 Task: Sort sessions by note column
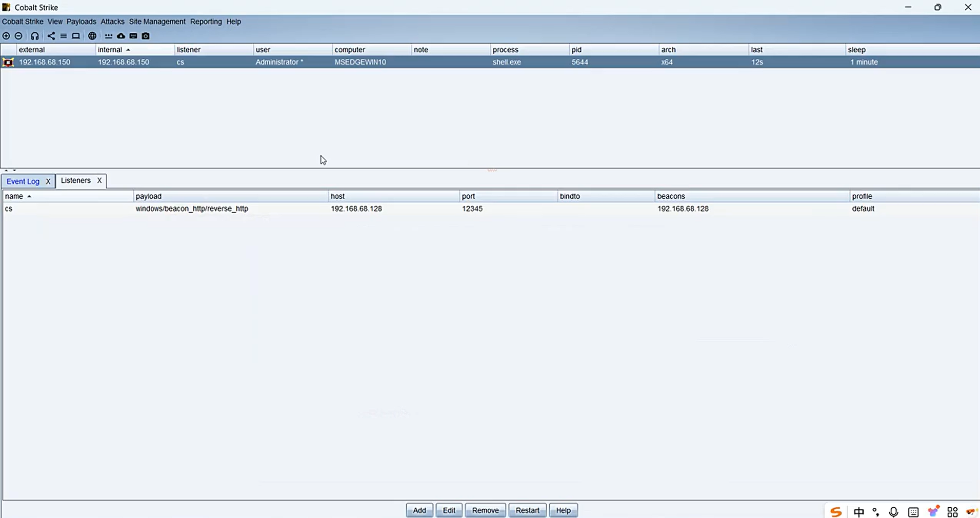click(451, 50)
